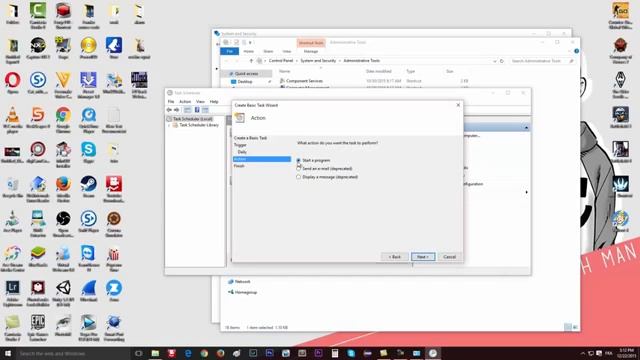This screenshot has width=640, height=360.
Task: Open Microsoft Edge from the taskbar
Action: point(188,353)
